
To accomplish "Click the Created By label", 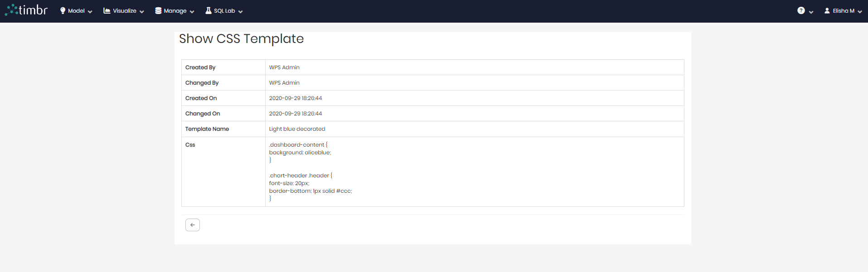I will click(200, 67).
